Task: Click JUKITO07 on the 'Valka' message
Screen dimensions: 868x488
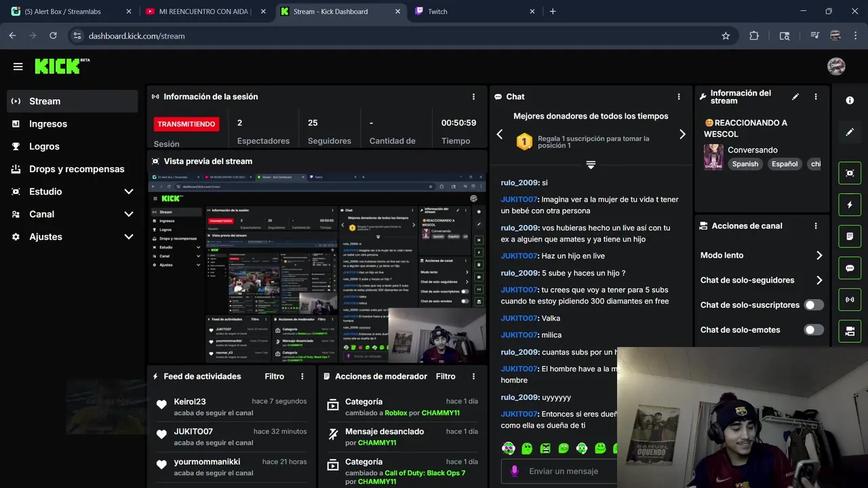Action: [519, 319]
